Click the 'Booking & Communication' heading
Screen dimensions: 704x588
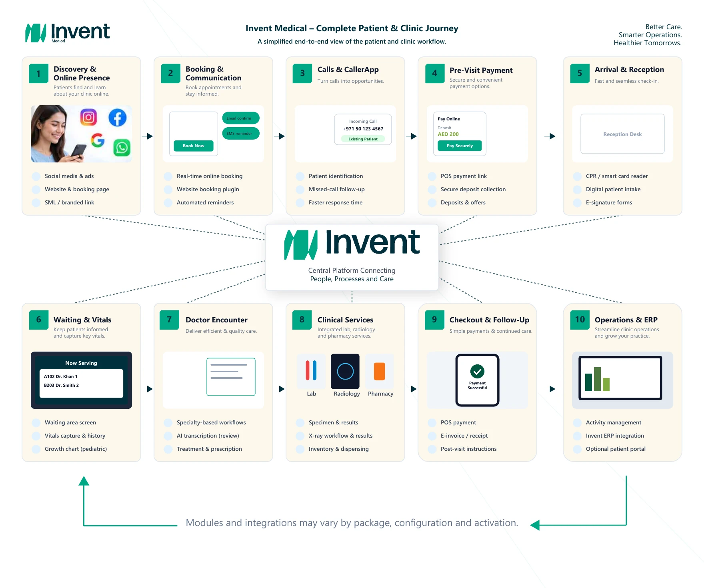coord(214,73)
